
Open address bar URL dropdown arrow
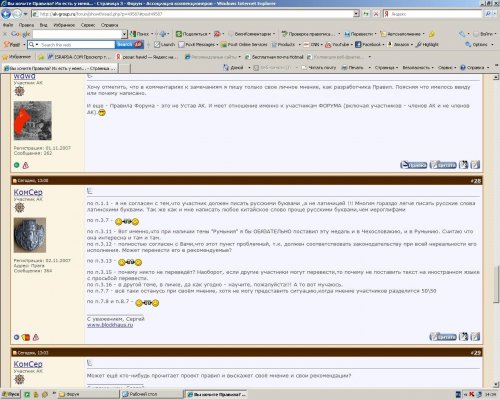coord(356,14)
